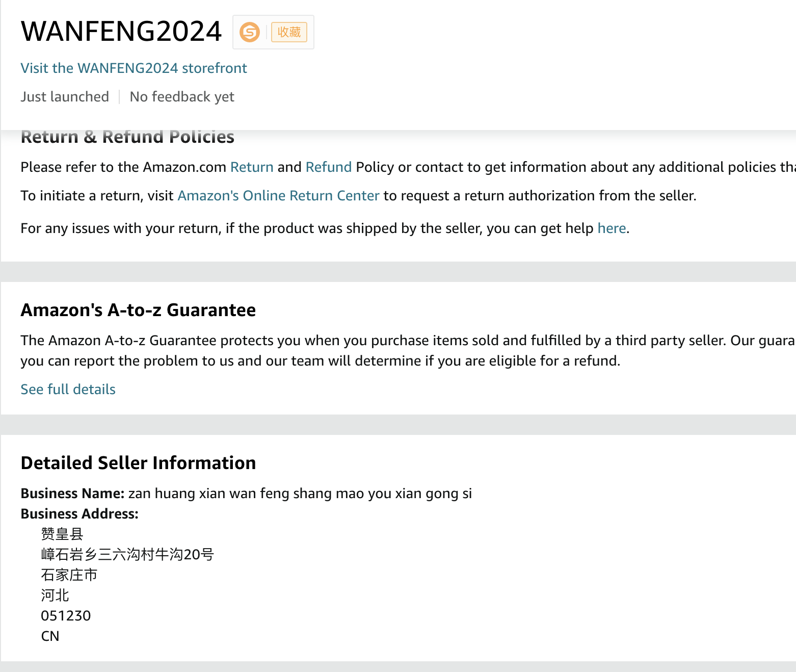
Task: Click the 'Just launched' status text
Action: pyautogui.click(x=65, y=97)
